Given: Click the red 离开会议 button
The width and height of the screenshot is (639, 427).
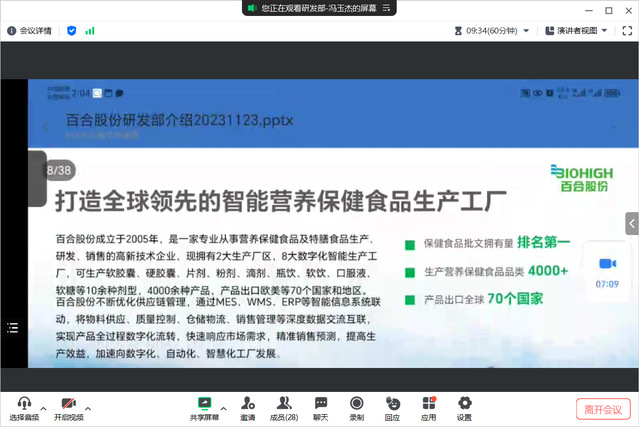Looking at the screenshot, I should point(603,409).
